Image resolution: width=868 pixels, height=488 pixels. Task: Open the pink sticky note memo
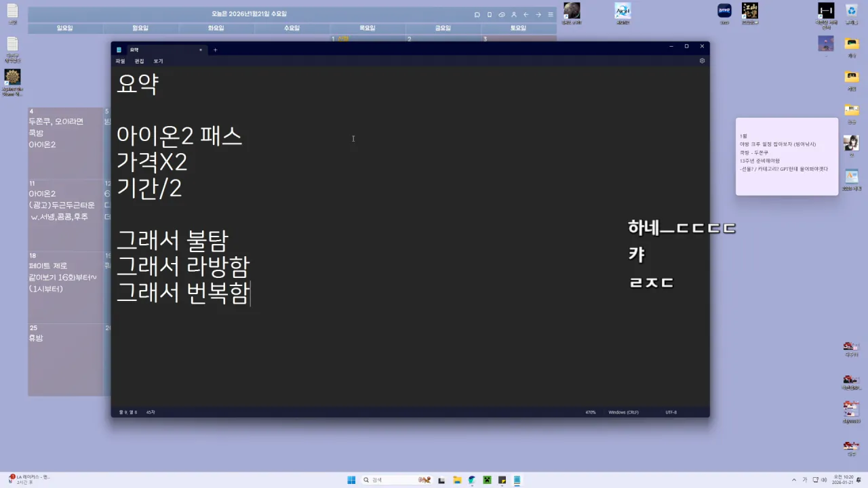click(x=787, y=157)
